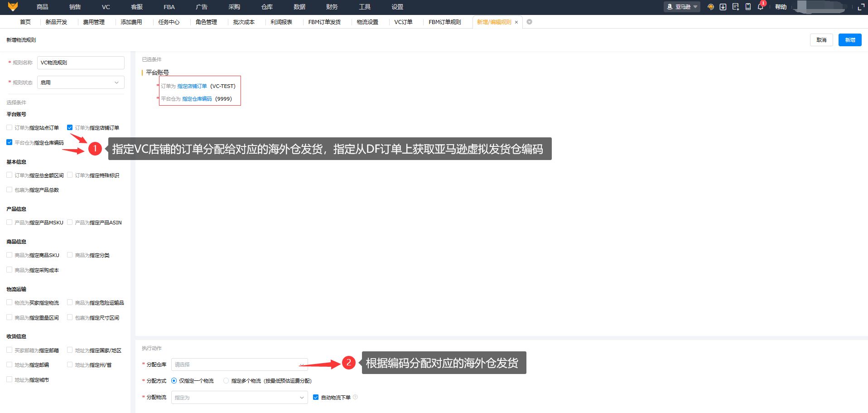Close the 新增/编辑规则 tab
Screen dimensions: 868x413
[x=516, y=22]
